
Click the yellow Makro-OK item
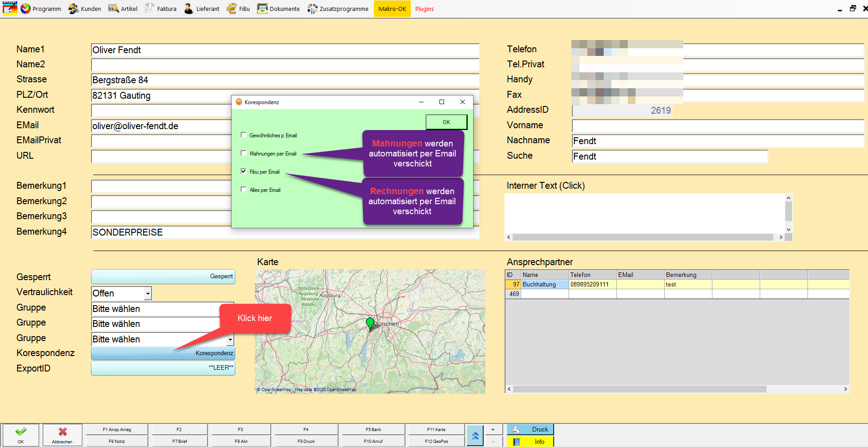[x=392, y=9]
